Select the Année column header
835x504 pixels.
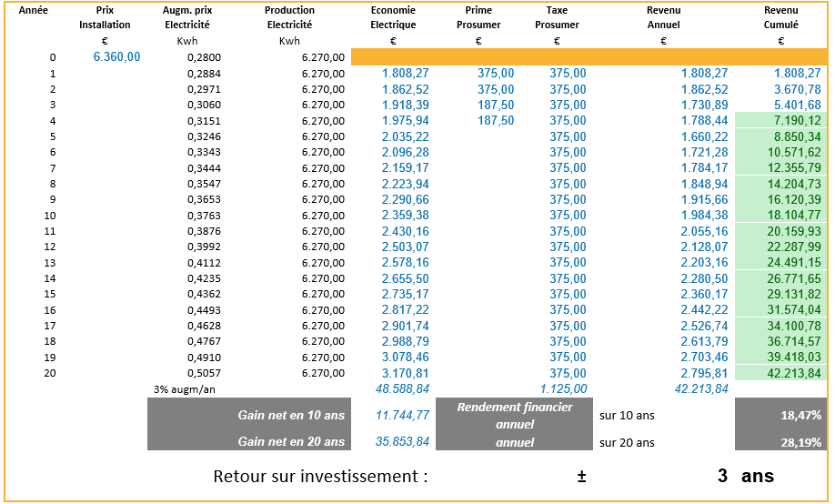click(33, 10)
